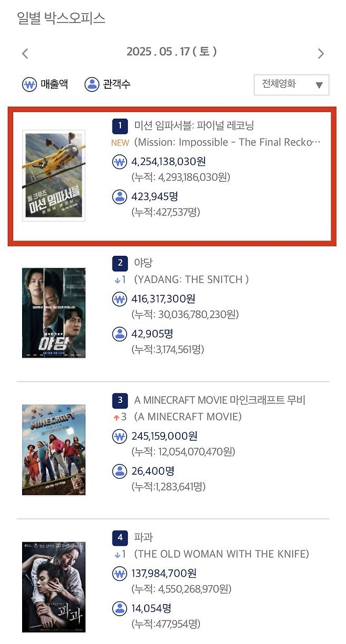
Task: Open A MINECRAFT MOVIE 마인크래프트 무비 title
Action: [x=220, y=400]
